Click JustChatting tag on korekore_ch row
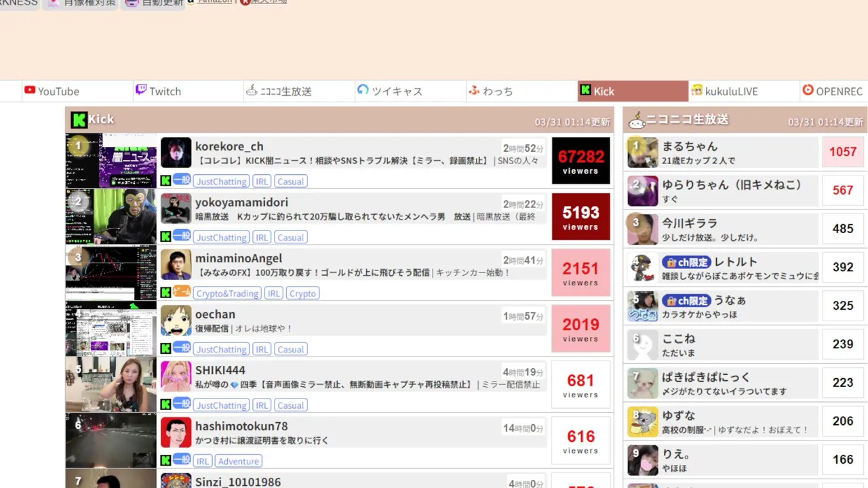868x488 pixels. [x=221, y=182]
